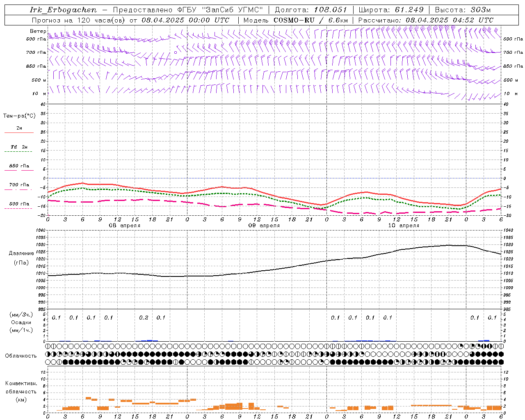The height and width of the screenshot is (420, 525).
Task: Click the date label 08 апреля
Action: pyautogui.click(x=124, y=226)
